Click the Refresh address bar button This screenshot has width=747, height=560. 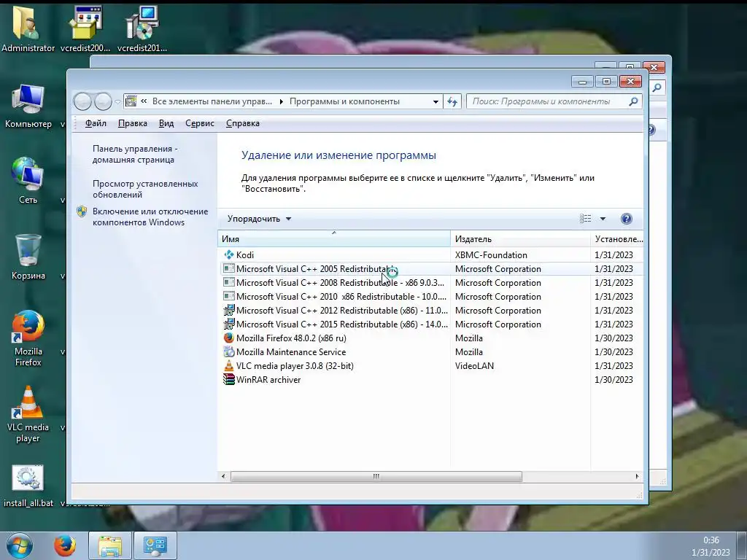(452, 101)
